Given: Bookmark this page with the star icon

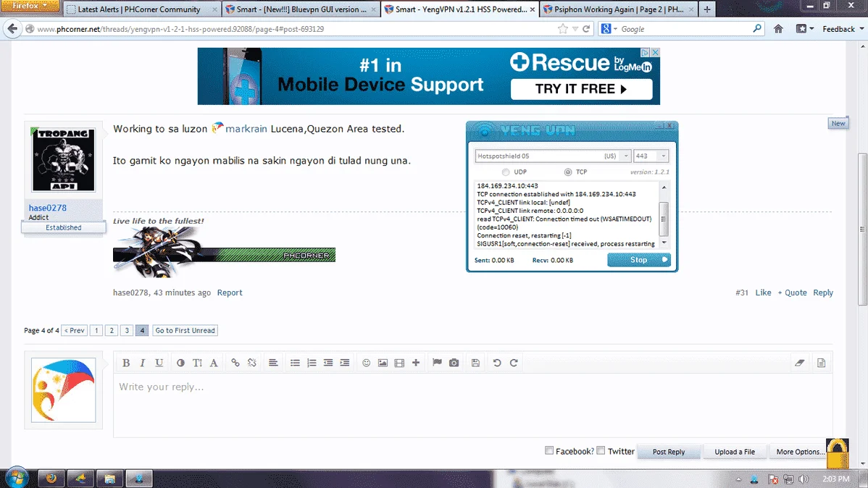Looking at the screenshot, I should coord(562,29).
